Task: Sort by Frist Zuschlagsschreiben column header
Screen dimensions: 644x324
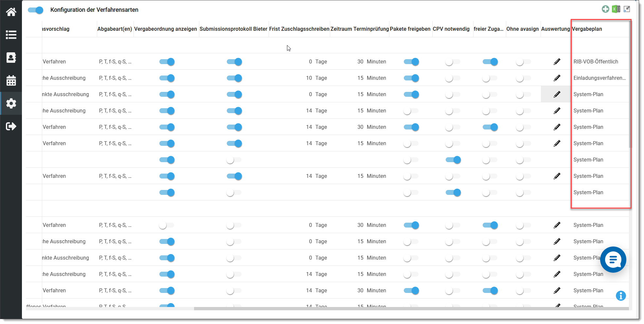Action: 299,29
